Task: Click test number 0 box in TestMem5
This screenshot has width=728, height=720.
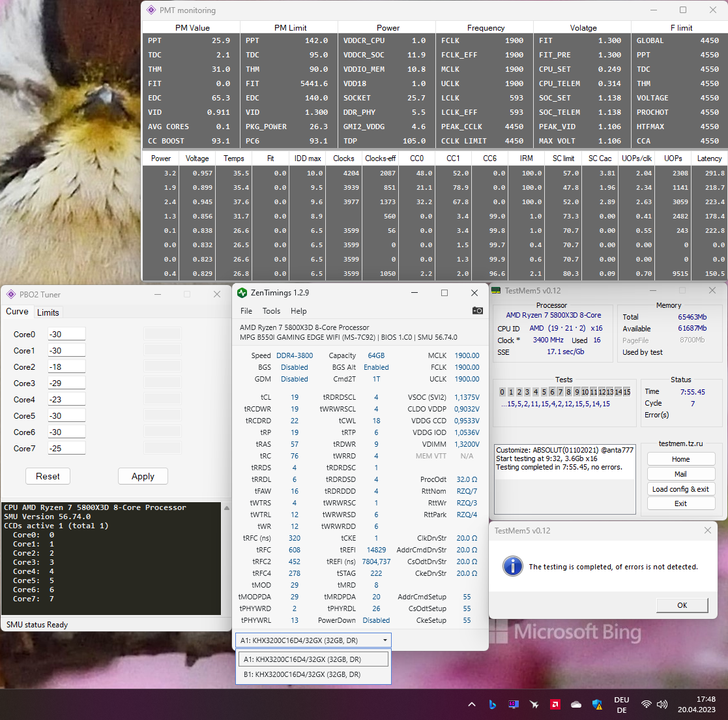Action: [x=502, y=392]
